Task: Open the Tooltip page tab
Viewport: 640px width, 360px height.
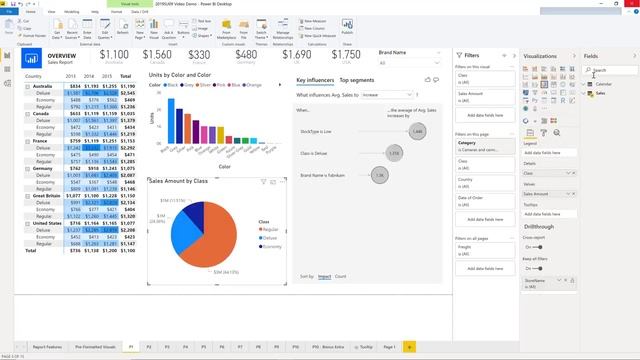Action: tap(363, 347)
